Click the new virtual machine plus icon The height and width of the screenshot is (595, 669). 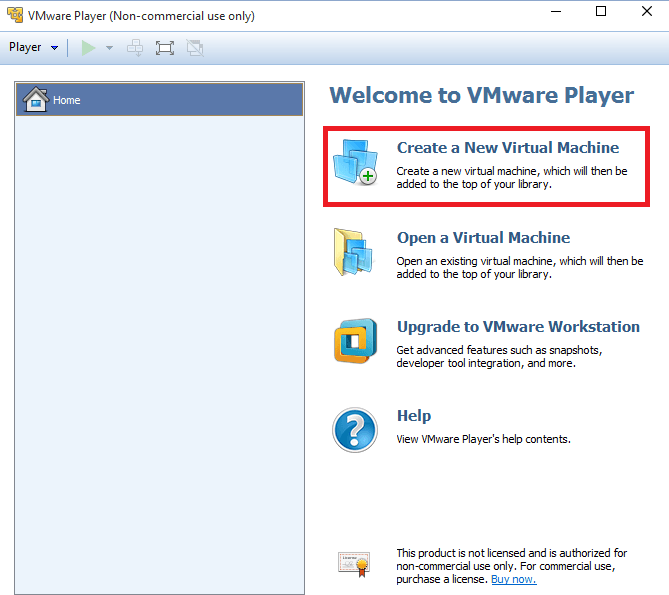click(355, 163)
